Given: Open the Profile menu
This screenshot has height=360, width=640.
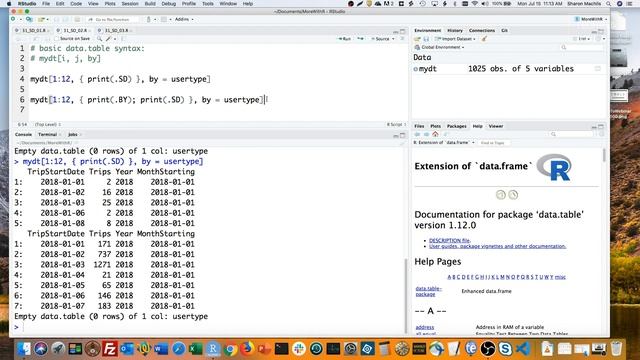Looking at the screenshot, I should (x=189, y=3).
